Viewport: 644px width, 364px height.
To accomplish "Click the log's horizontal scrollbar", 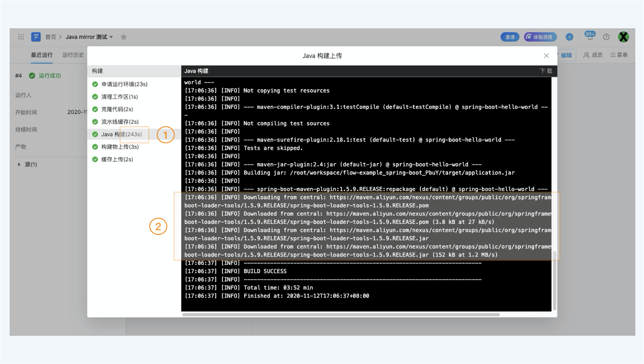I will 341,314.
